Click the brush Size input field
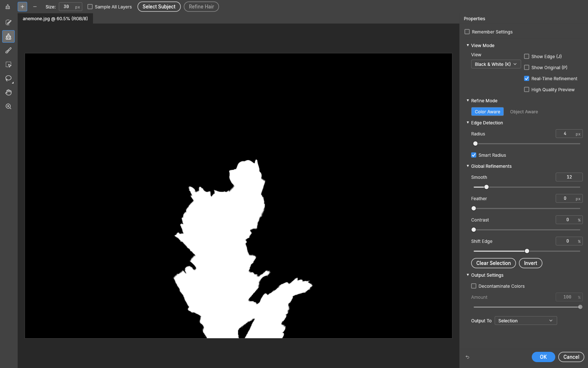The width and height of the screenshot is (588, 368). point(71,7)
